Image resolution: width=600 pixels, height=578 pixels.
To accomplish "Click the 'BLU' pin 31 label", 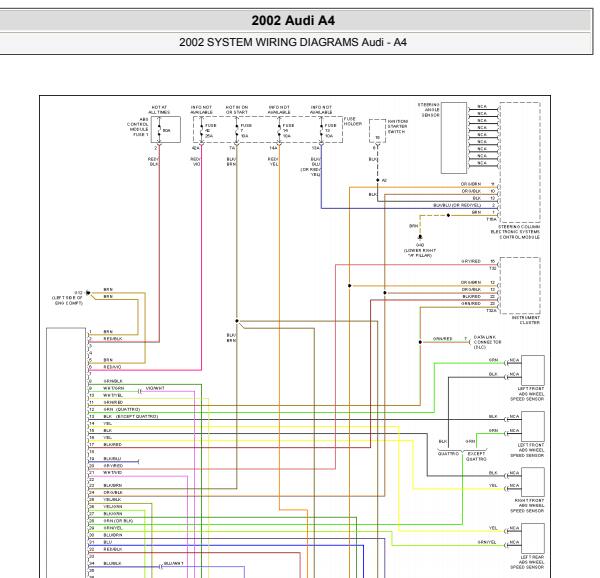I will coord(108,542).
